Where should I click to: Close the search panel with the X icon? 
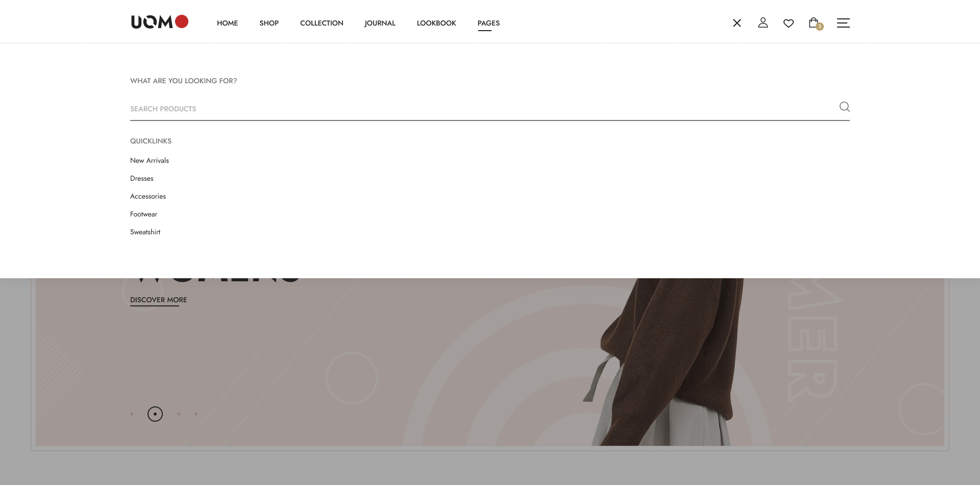click(x=737, y=23)
